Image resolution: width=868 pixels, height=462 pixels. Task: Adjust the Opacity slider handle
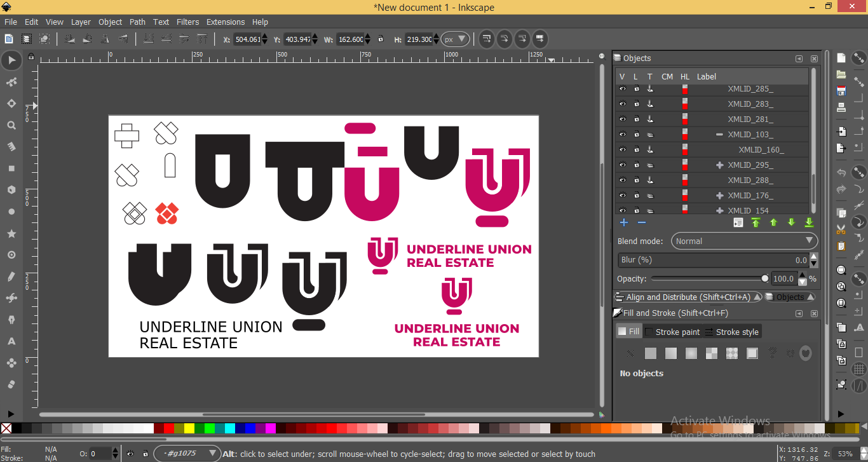point(764,278)
